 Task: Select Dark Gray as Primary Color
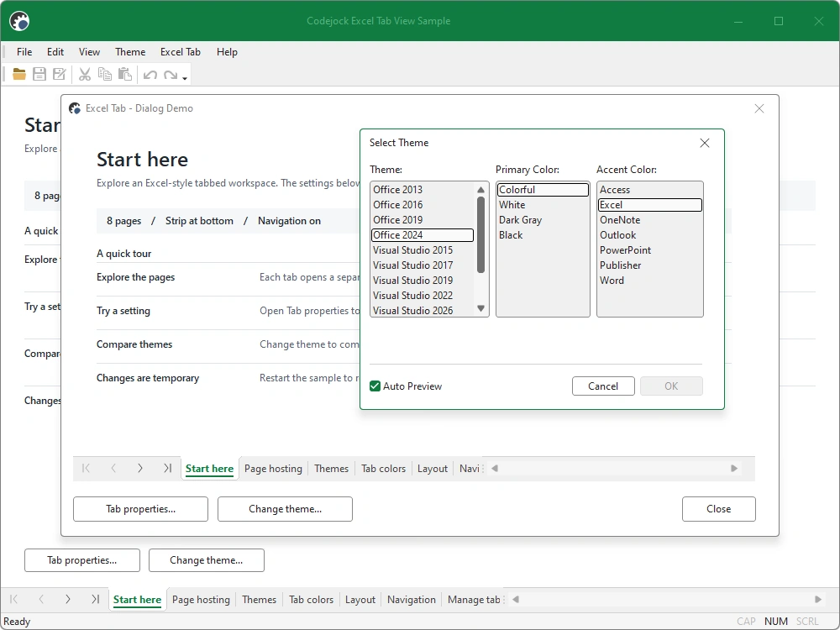[x=543, y=219]
